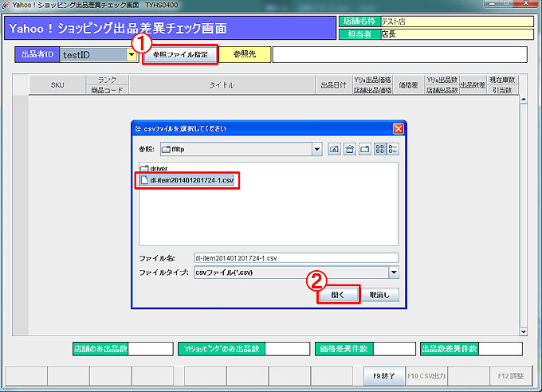This screenshot has width=542, height=392.
Task: Switch to List view icon
Action: 380,149
